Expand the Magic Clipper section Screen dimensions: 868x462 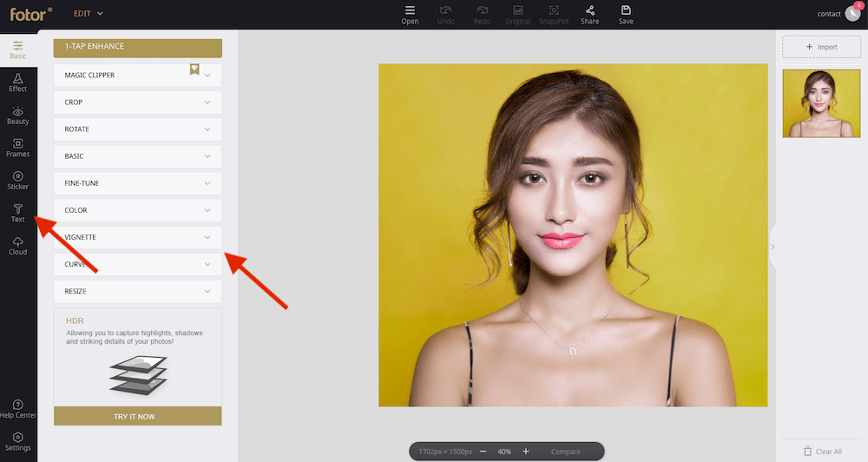tap(137, 76)
